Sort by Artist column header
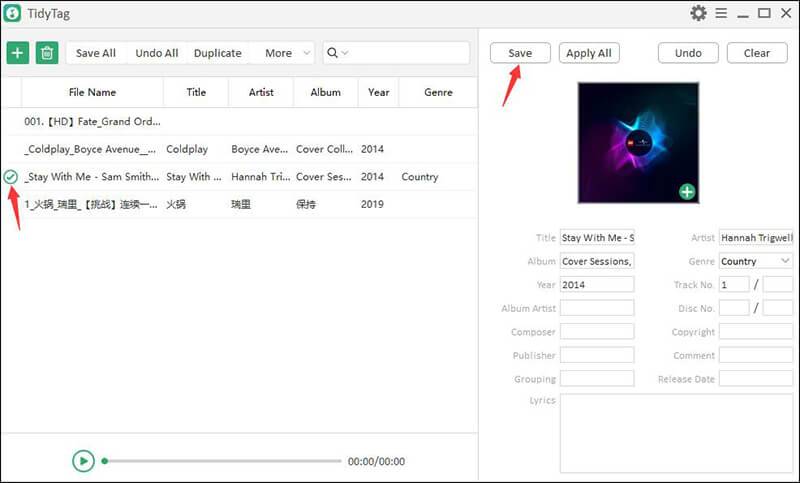 261,92
